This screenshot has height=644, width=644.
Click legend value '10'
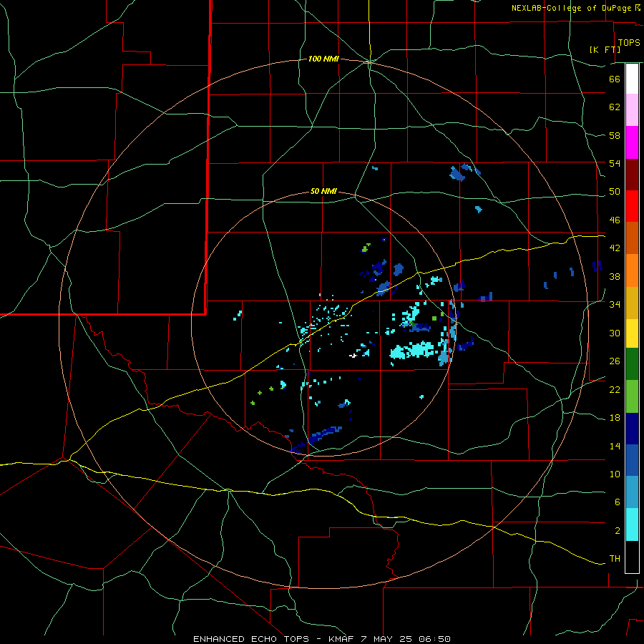(x=615, y=474)
